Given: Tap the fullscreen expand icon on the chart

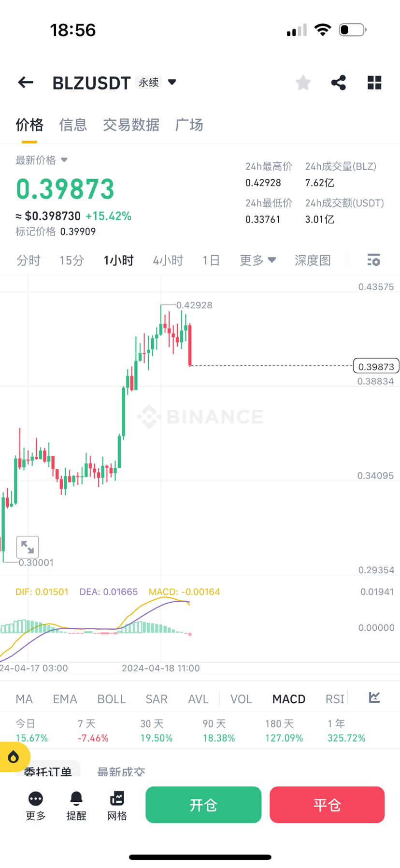Looking at the screenshot, I should [28, 547].
